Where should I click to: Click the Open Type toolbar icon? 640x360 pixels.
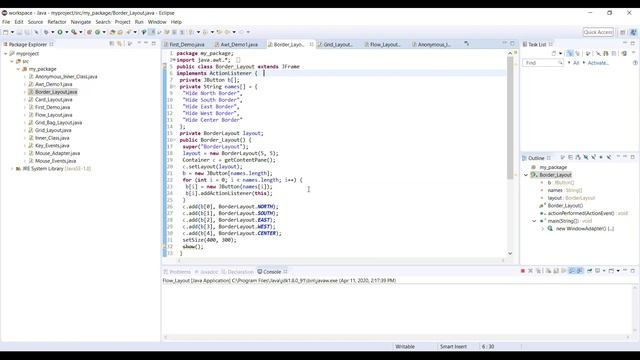click(113, 32)
